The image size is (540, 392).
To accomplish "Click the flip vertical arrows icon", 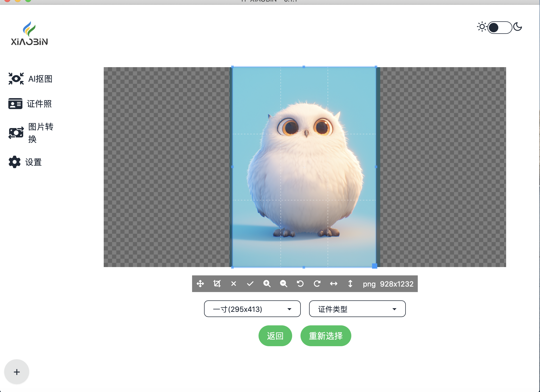I will (x=351, y=284).
